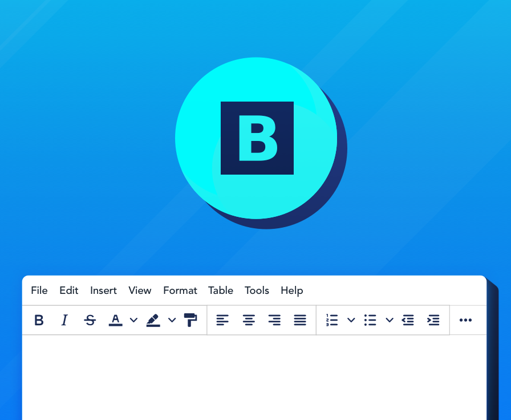
Task: Center align text
Action: tap(249, 320)
